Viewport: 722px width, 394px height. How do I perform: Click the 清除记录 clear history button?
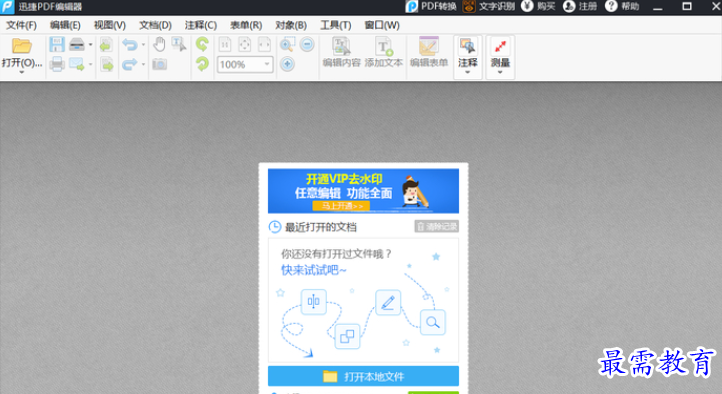437,226
